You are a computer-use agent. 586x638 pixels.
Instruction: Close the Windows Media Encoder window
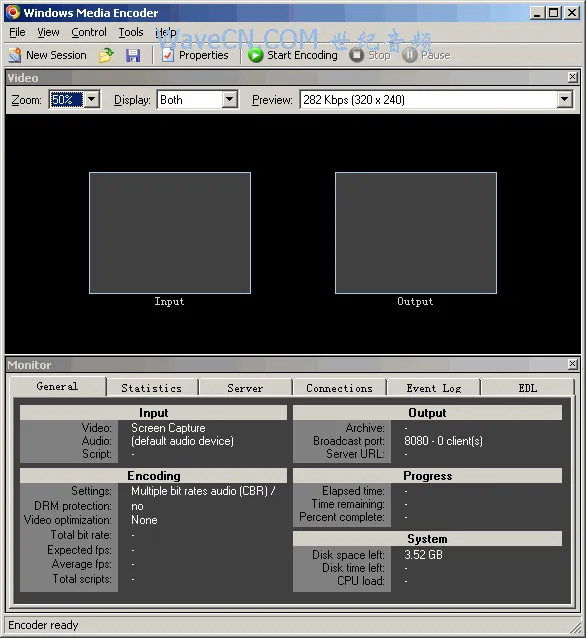[x=572, y=13]
